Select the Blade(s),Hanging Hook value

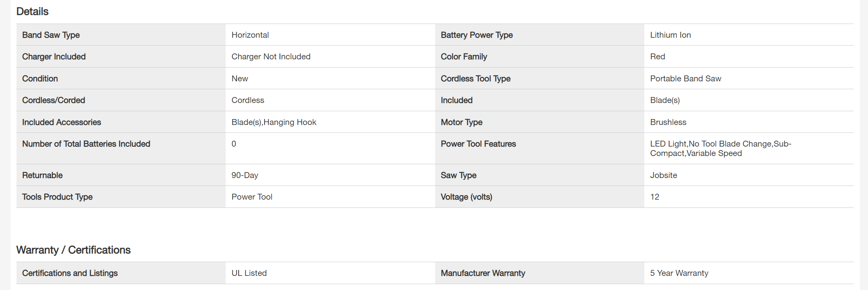274,122
